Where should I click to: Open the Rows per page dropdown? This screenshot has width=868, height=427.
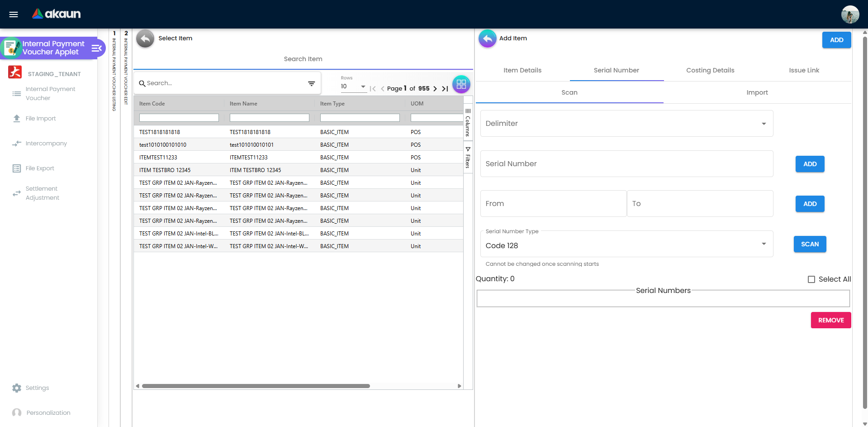click(362, 86)
